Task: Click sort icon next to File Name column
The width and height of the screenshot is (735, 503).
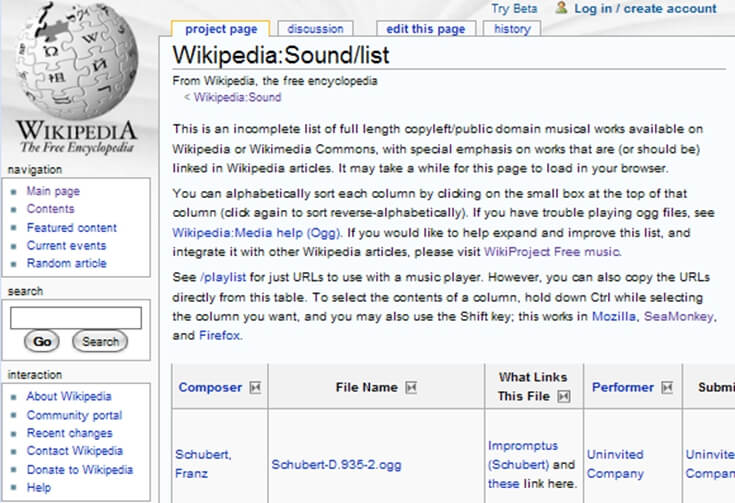Action: [x=411, y=388]
